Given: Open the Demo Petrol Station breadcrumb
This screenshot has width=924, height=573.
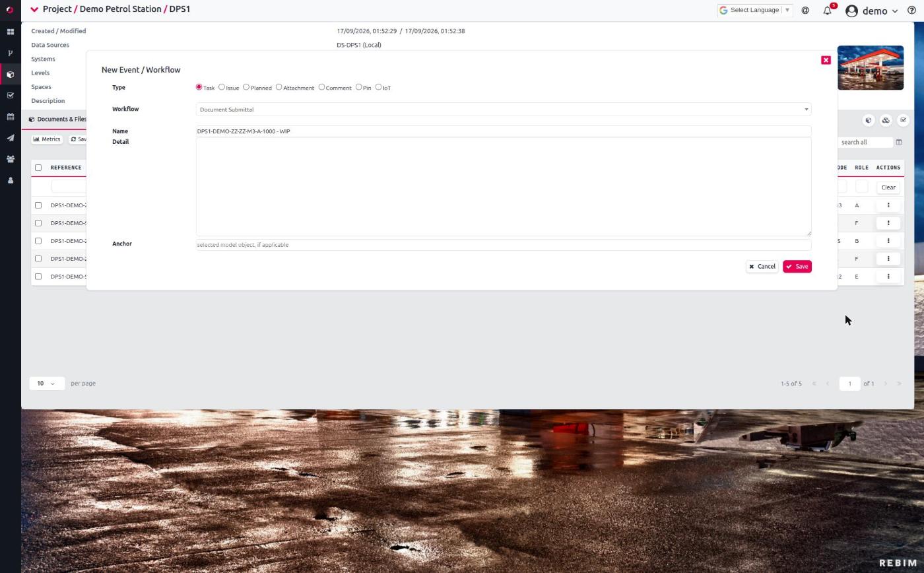Looking at the screenshot, I should 120,9.
